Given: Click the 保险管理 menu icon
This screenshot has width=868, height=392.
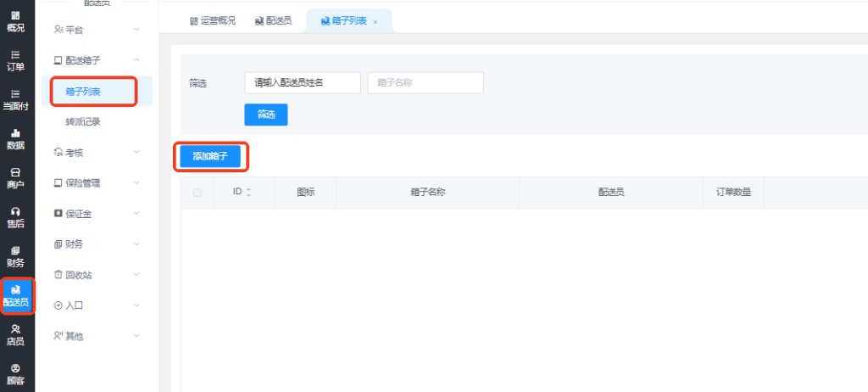Looking at the screenshot, I should pyautogui.click(x=58, y=183).
